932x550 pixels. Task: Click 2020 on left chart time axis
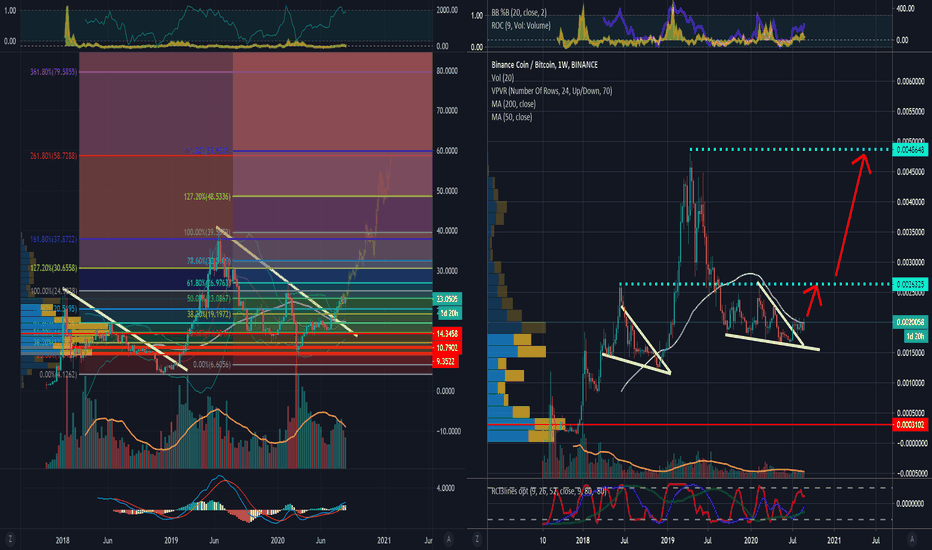[x=278, y=540]
